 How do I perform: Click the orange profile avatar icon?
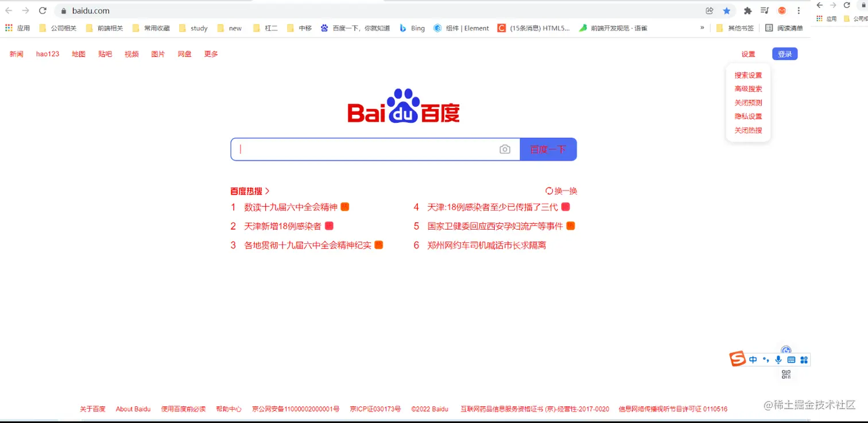tap(782, 10)
